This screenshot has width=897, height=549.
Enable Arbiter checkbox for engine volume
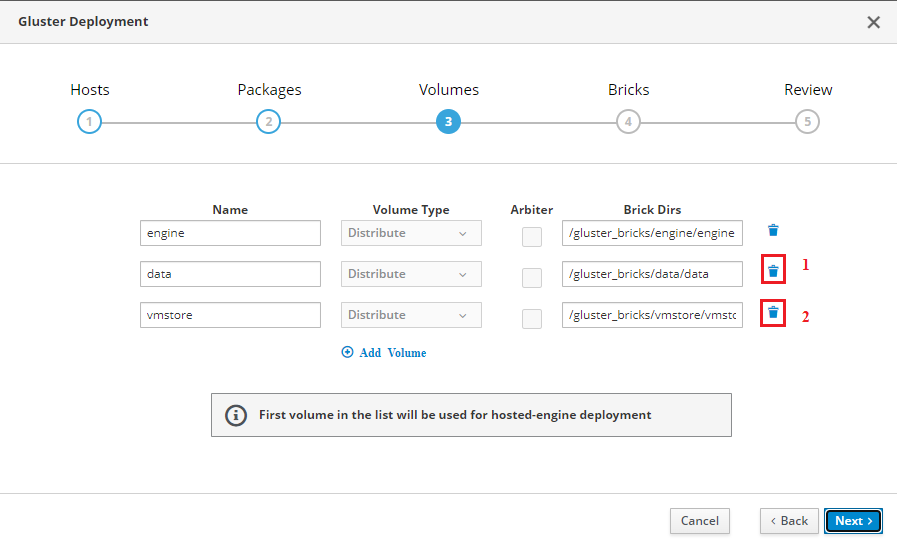coord(531,237)
